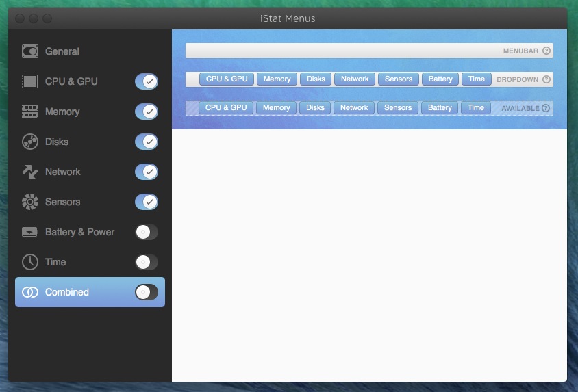This screenshot has height=392, width=578.
Task: Enable the Battery & Power toggle
Action: tap(147, 232)
